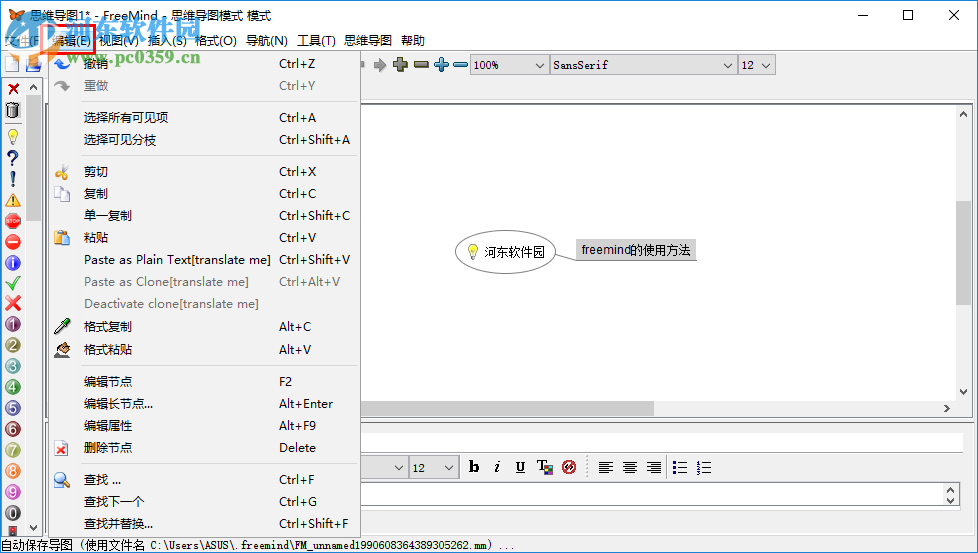Choose 粘贴 from the edit menu
This screenshot has height=553, width=978.
point(205,238)
